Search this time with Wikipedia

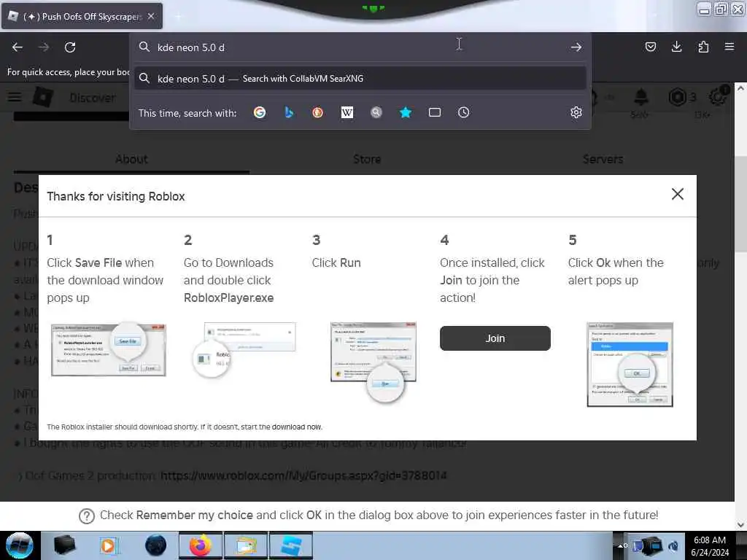click(x=347, y=112)
